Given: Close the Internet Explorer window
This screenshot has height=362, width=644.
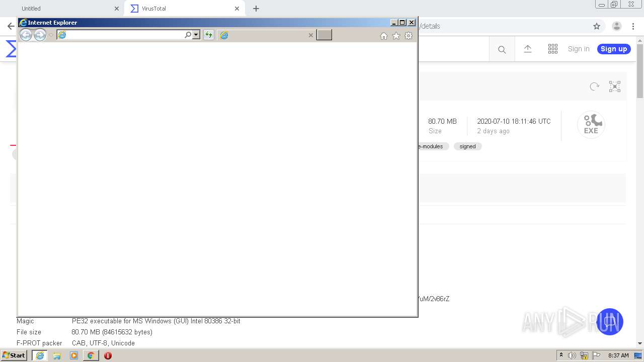Looking at the screenshot, I should [412, 22].
